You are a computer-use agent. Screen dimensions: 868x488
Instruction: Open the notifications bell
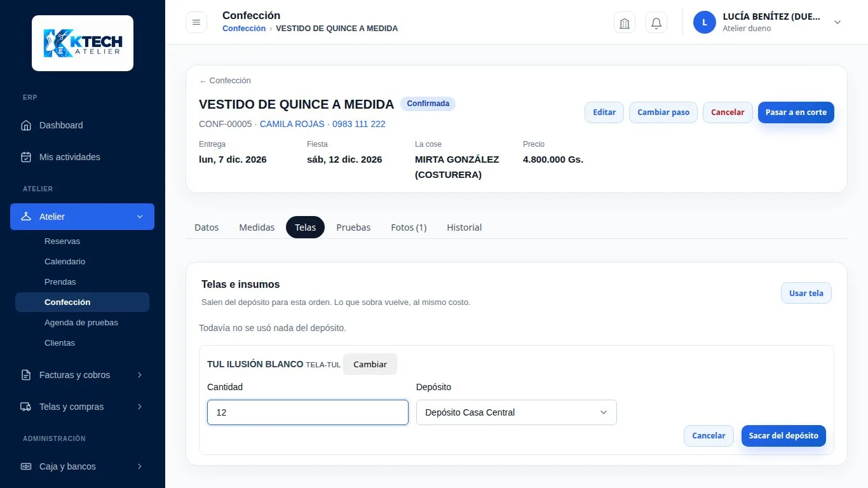point(656,22)
